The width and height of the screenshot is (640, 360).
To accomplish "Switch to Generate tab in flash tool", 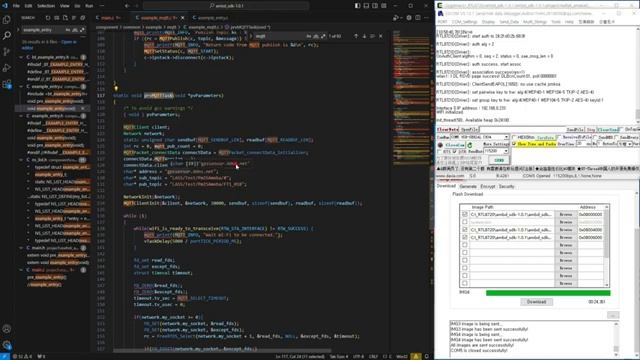I will 468,187.
